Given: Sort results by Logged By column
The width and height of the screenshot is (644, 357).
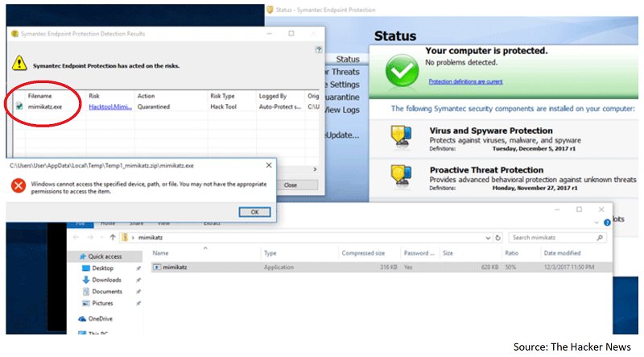Looking at the screenshot, I should (272, 96).
